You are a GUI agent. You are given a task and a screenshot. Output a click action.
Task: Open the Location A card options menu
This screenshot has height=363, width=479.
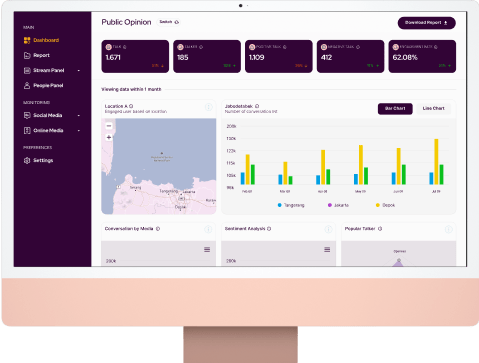209,107
